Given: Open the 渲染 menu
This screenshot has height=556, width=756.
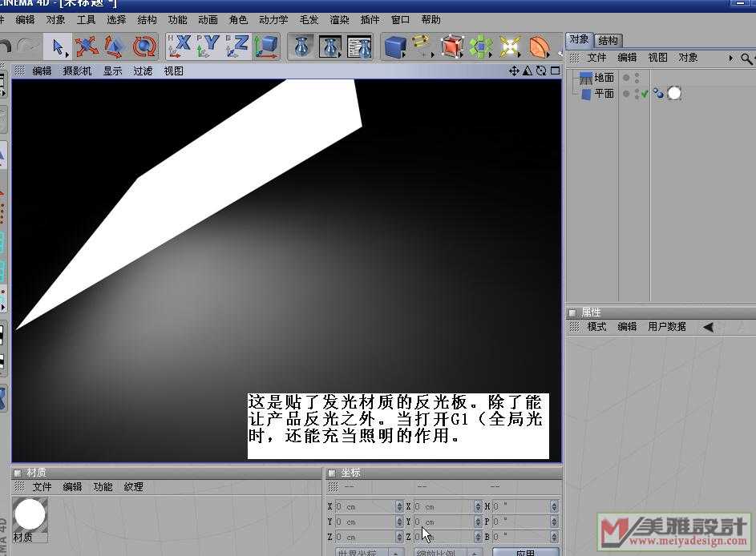Looking at the screenshot, I should click(x=339, y=19).
